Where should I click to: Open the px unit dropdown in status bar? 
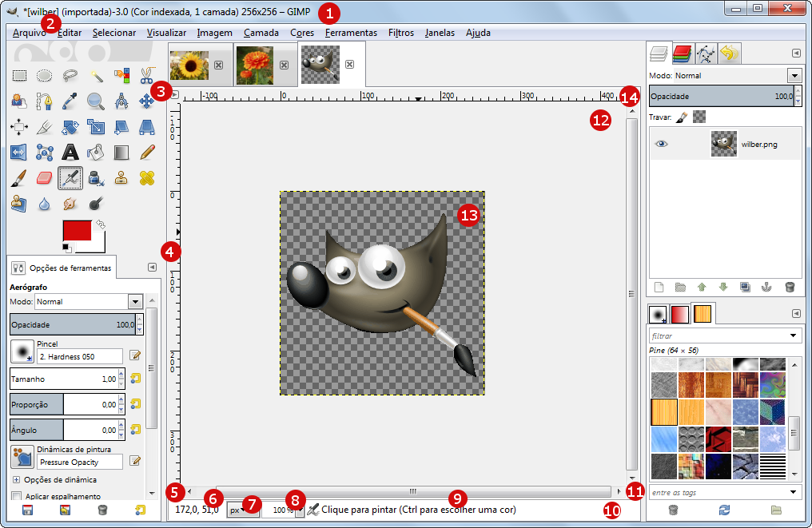(x=242, y=510)
